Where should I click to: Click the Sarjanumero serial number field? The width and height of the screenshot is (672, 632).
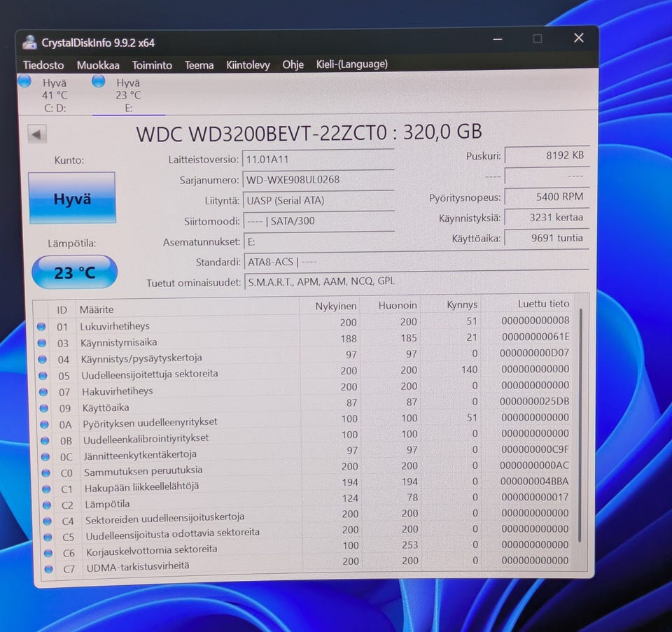coord(318,180)
